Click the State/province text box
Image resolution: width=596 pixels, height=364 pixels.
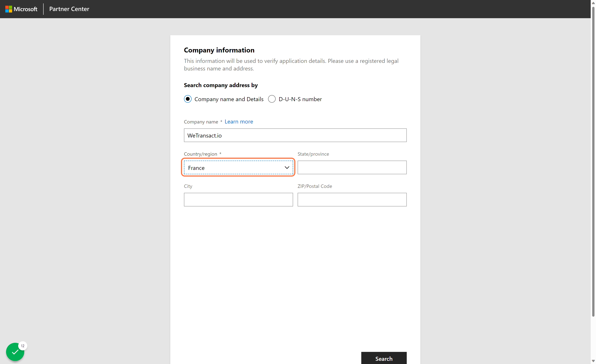(x=352, y=167)
